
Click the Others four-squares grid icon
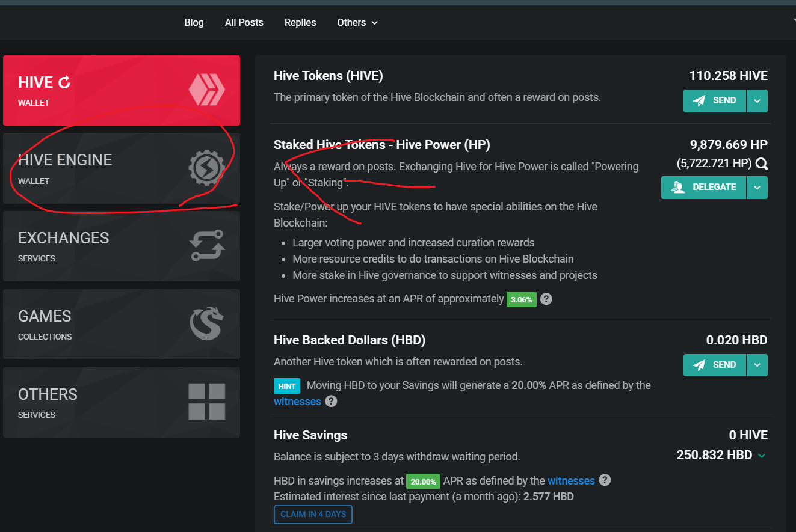point(207,402)
